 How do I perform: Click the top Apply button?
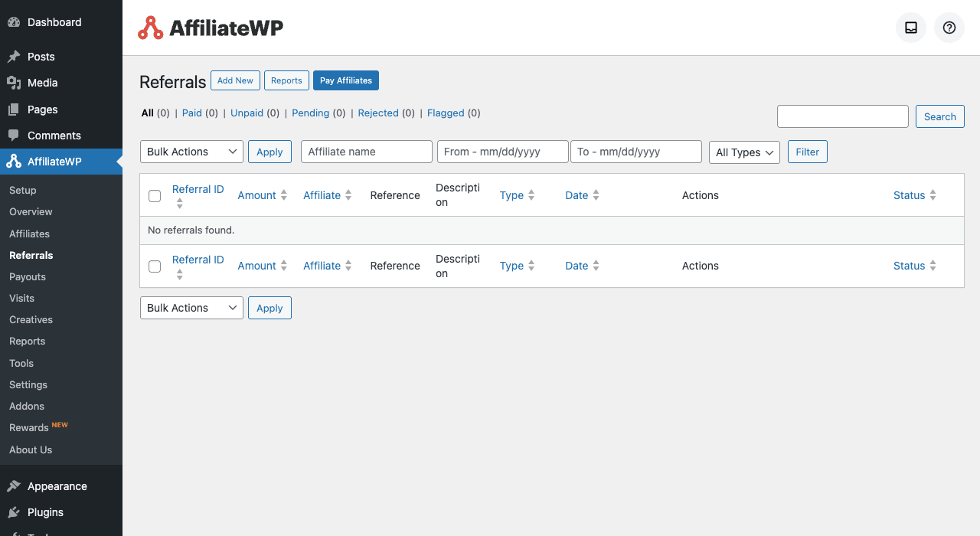269,152
